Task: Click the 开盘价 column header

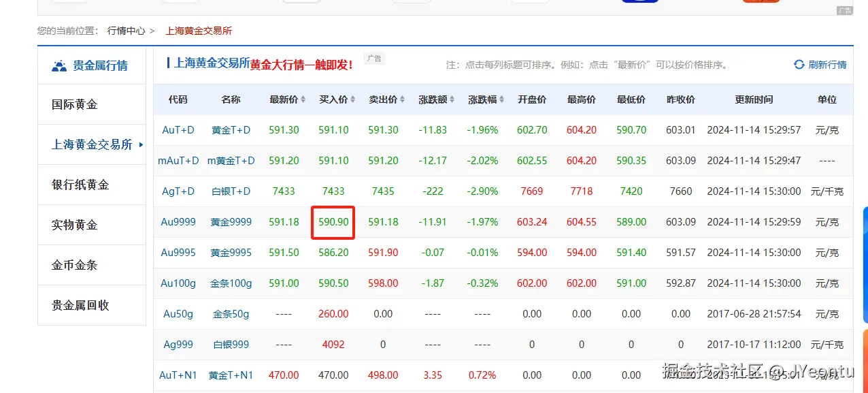Action: (532, 99)
